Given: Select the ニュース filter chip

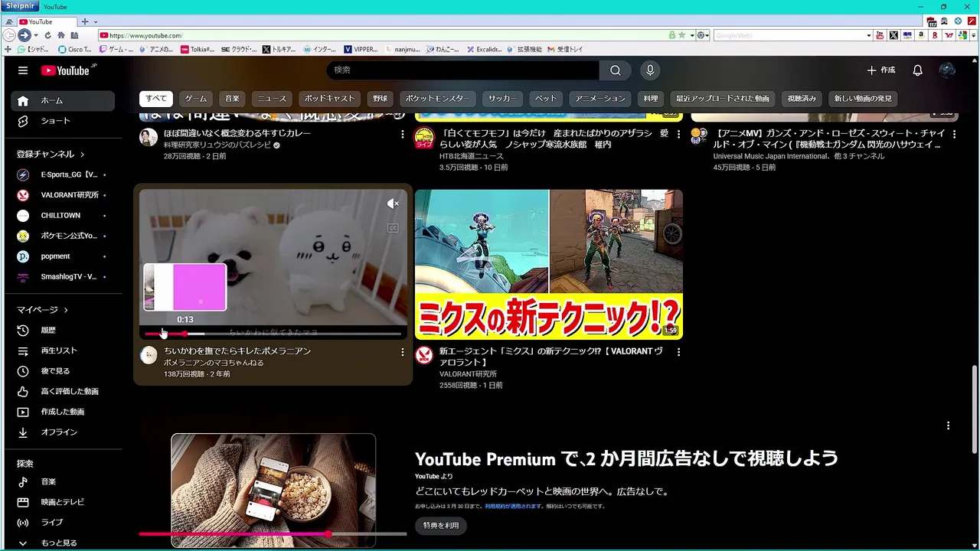Looking at the screenshot, I should (x=272, y=99).
